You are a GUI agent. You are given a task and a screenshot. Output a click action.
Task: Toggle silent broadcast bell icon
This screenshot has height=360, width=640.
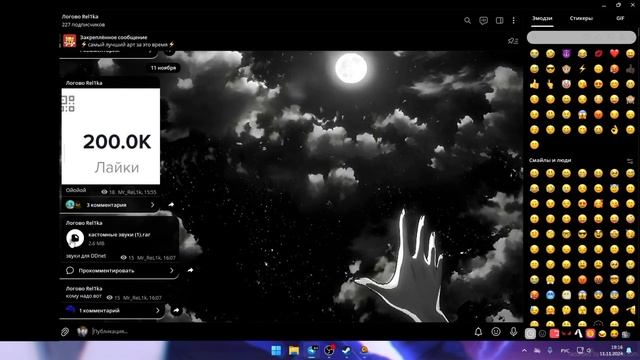click(478, 332)
